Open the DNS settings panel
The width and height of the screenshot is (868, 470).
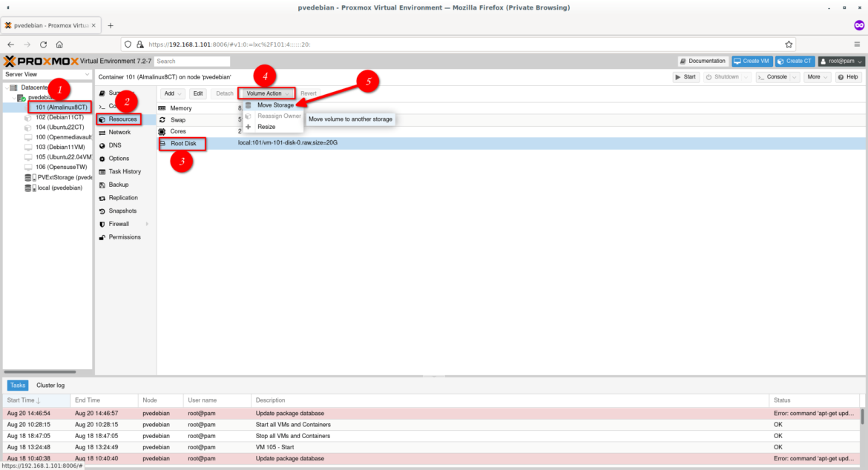115,145
